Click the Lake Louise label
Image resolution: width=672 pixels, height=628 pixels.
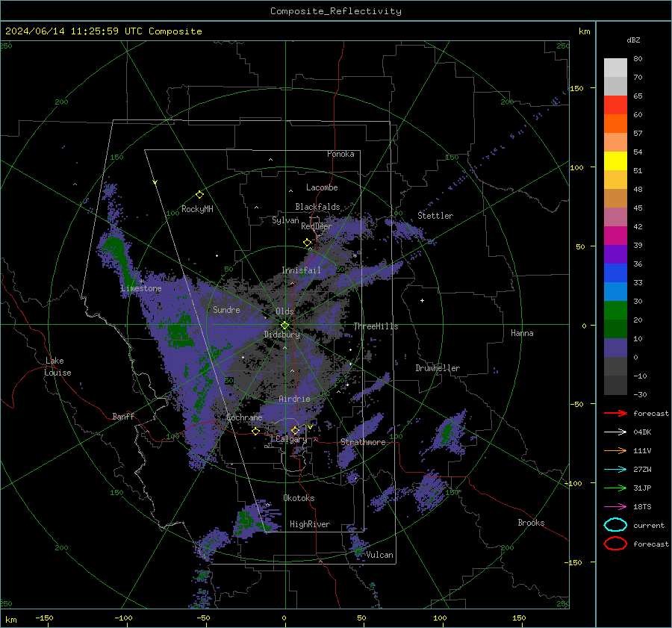tap(57, 367)
